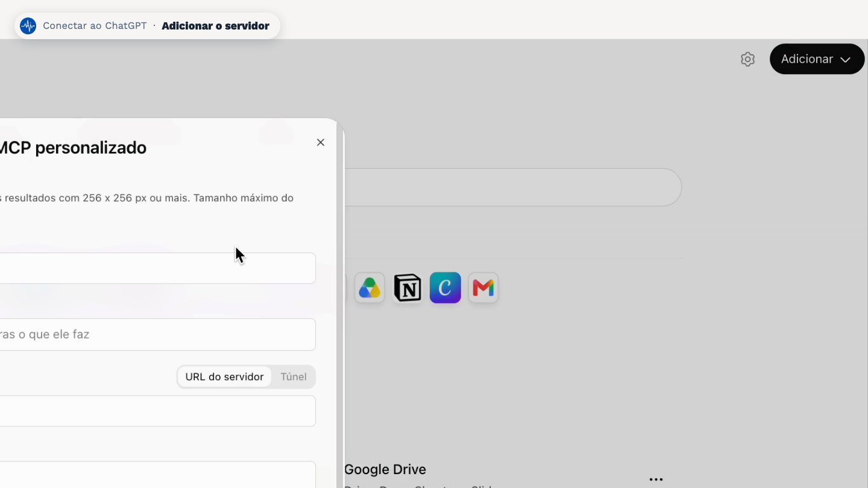868x488 pixels.
Task: Click the search bar behind the dialog
Action: [x=512, y=187]
